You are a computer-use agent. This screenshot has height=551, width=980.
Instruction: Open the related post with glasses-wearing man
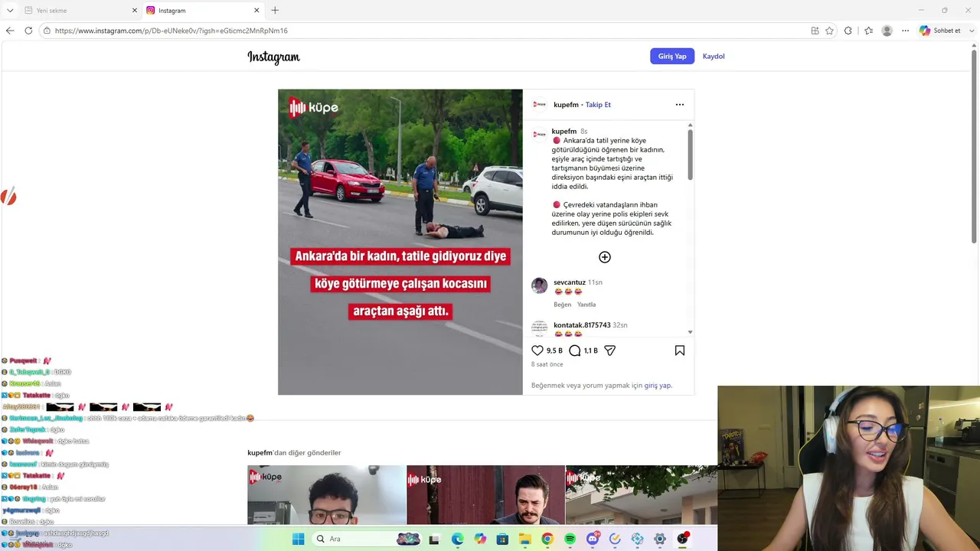pos(327,495)
